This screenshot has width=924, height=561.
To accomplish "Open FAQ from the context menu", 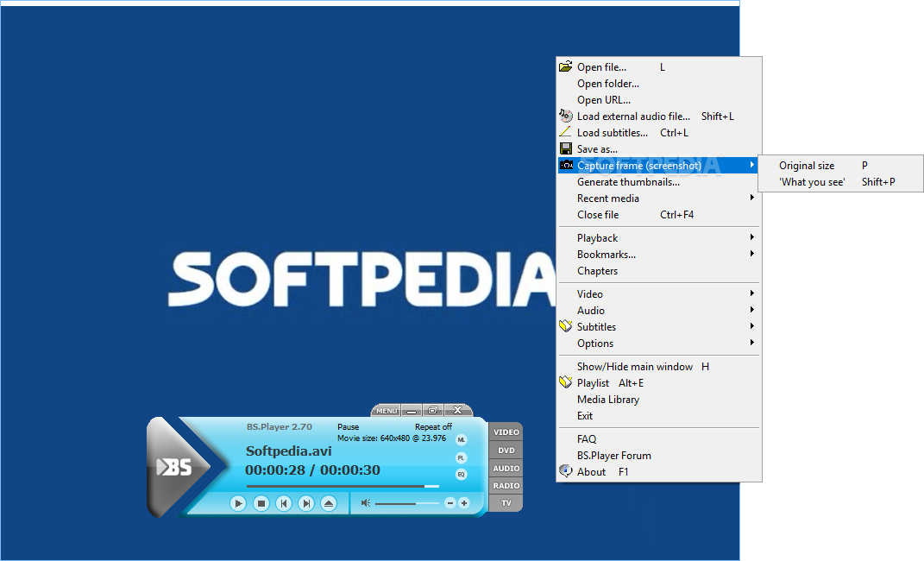I will tap(659, 439).
